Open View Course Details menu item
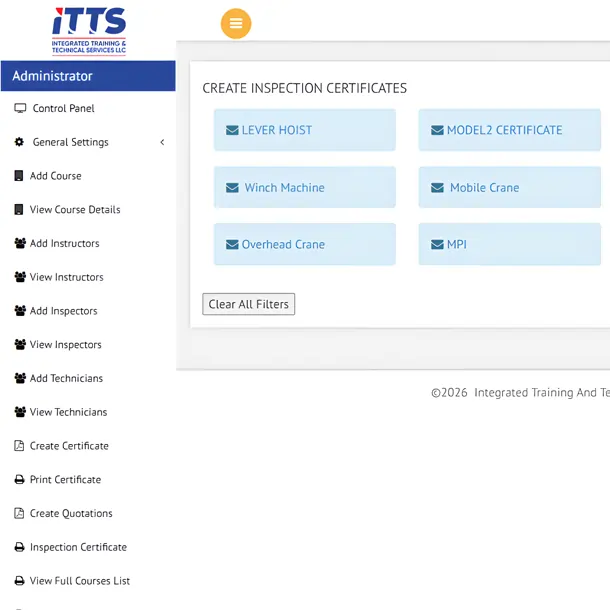Image resolution: width=610 pixels, height=610 pixels. (74, 210)
